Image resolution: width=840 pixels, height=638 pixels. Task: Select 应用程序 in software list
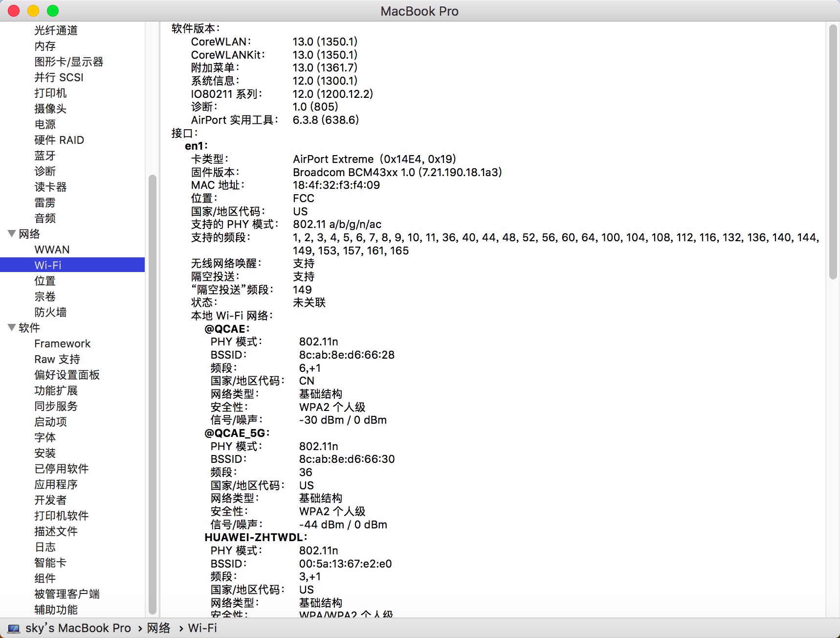[x=56, y=484]
